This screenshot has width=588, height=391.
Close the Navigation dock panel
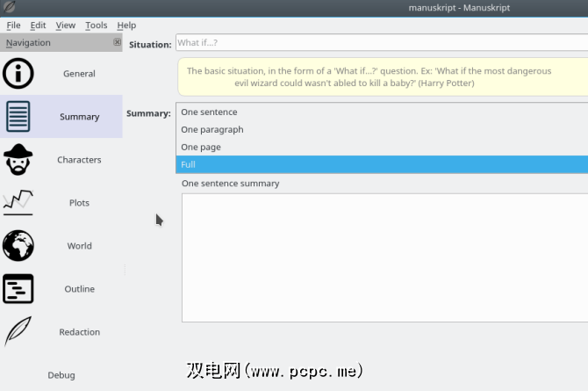(x=117, y=42)
